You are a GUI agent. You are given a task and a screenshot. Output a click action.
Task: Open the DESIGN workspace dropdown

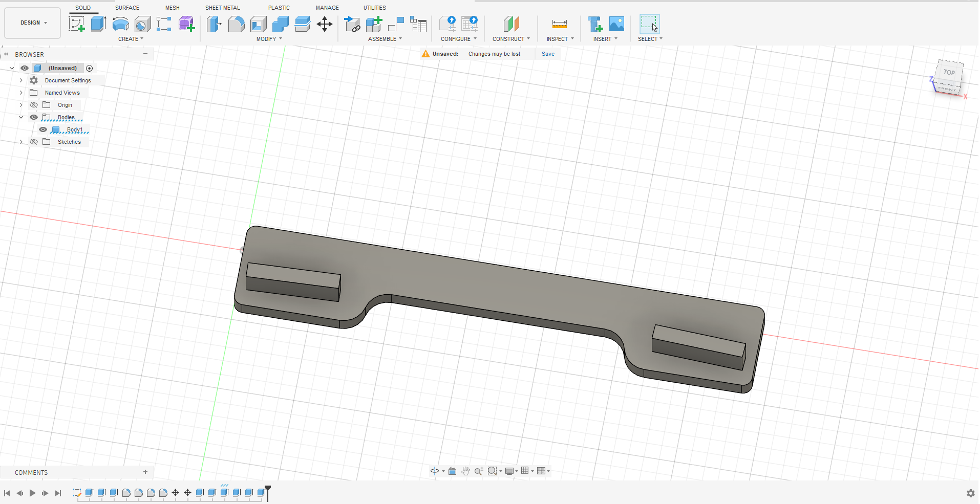[x=33, y=23]
